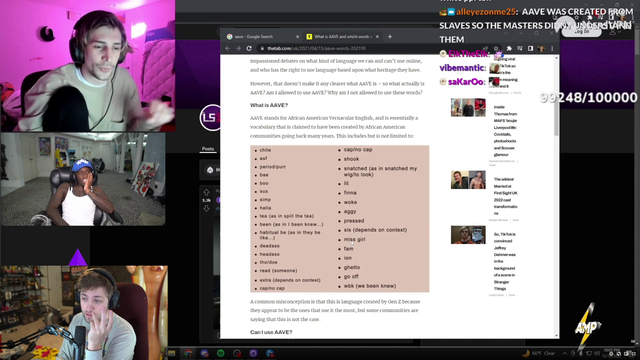The height and width of the screenshot is (360, 640).
Task: Click the browser forward arrow
Action: [238, 48]
